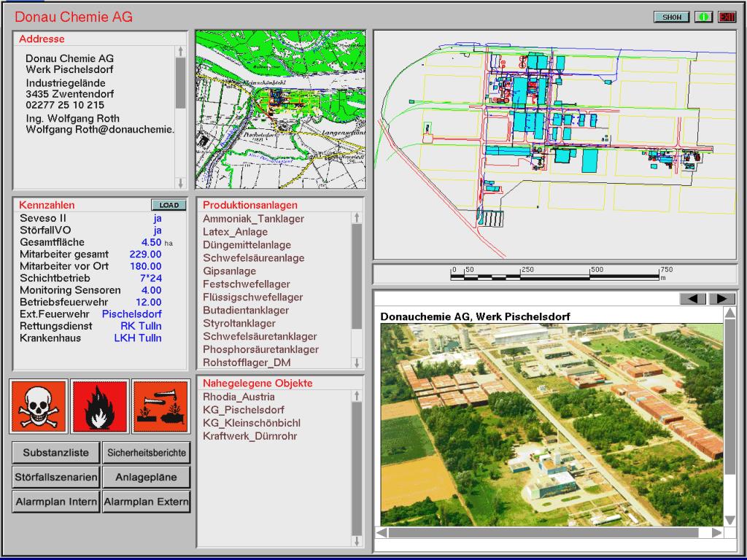Image resolution: width=747 pixels, height=560 pixels.
Task: Select KG_Pischelsdorf nearby object
Action: tap(244, 410)
